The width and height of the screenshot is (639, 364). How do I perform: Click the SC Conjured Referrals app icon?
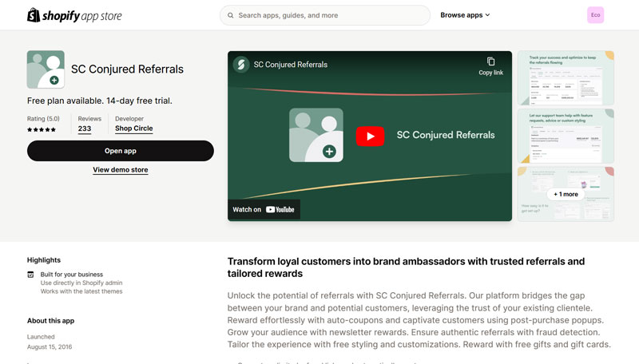coord(46,69)
